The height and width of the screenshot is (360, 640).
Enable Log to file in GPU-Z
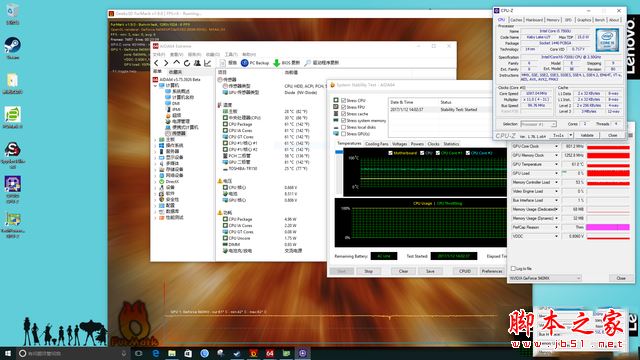tap(513, 269)
